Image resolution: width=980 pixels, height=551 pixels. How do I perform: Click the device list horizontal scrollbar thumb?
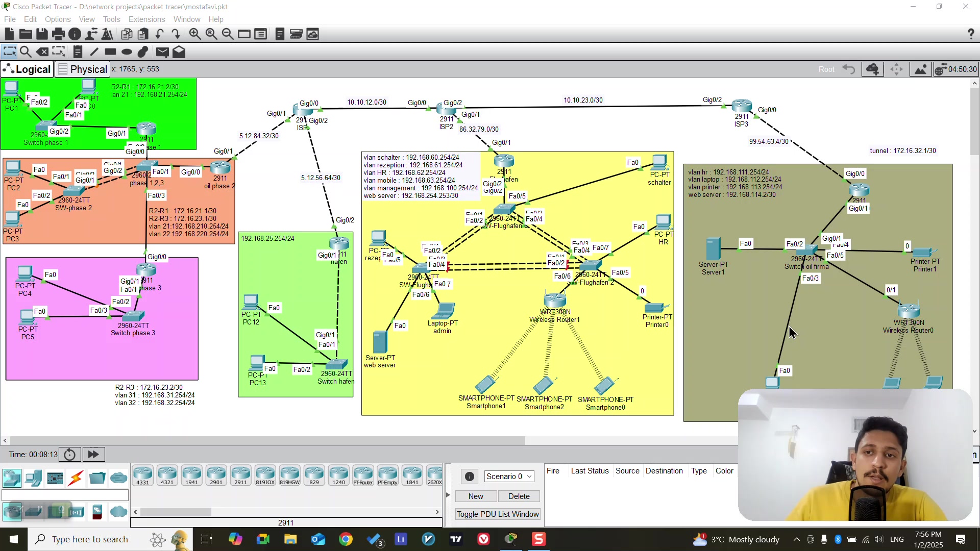(x=176, y=512)
